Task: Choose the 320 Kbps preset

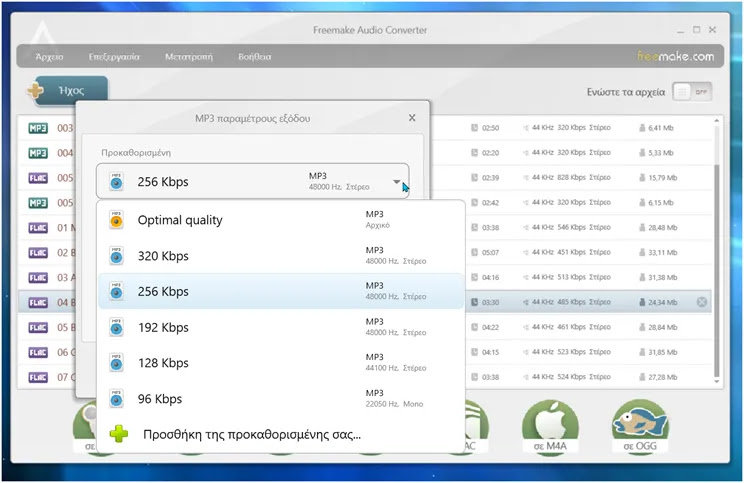Action: [x=280, y=256]
